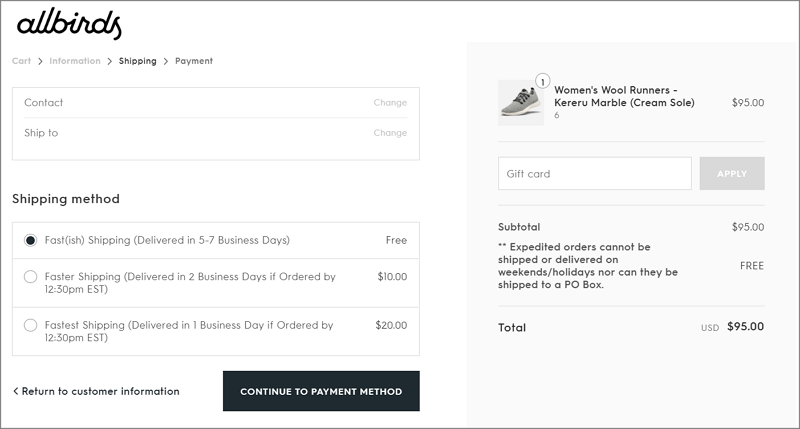The height and width of the screenshot is (429, 800).
Task: Focus the Gift card input field
Action: coord(595,173)
